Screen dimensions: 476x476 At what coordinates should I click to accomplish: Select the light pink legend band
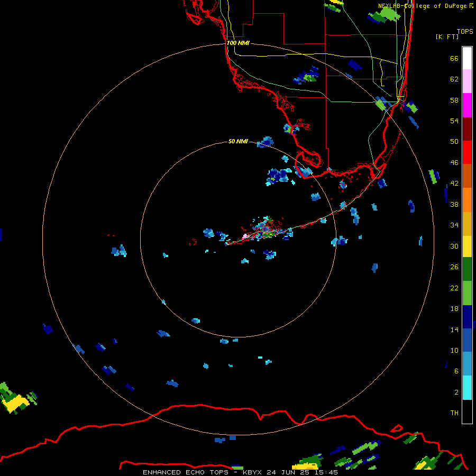pyautogui.click(x=467, y=81)
